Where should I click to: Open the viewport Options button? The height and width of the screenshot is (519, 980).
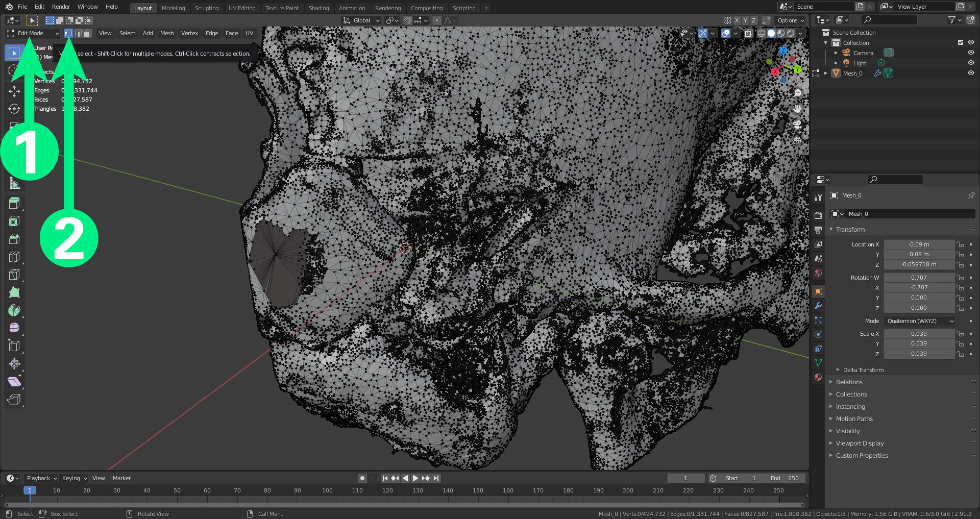coord(791,20)
